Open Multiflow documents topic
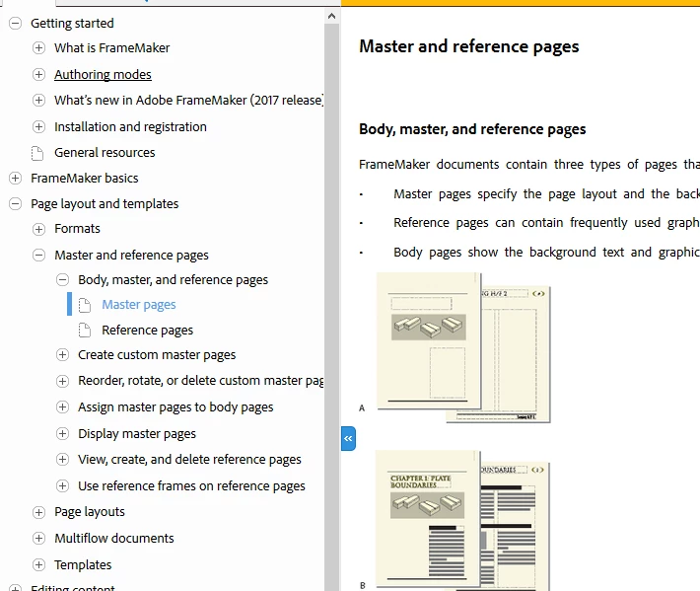The width and height of the screenshot is (700, 591). pos(113,538)
